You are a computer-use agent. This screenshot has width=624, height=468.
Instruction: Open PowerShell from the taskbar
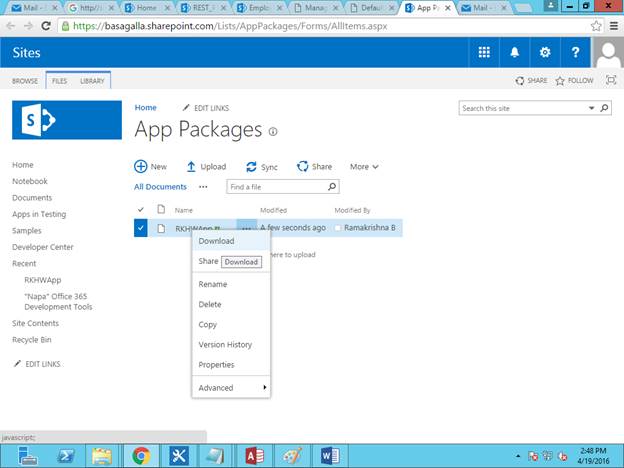click(66, 456)
